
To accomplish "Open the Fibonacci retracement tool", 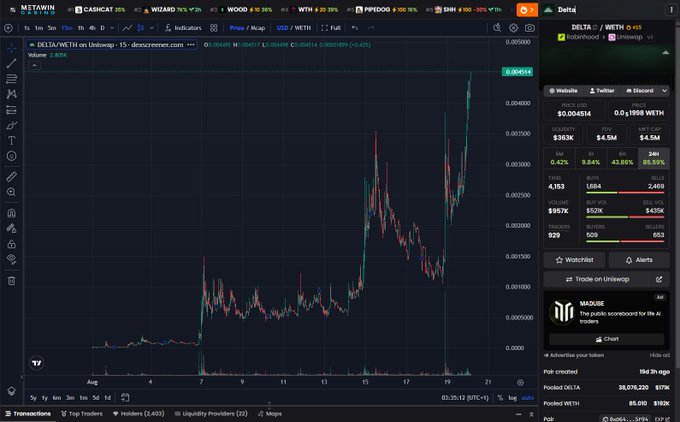I will pos(12,79).
